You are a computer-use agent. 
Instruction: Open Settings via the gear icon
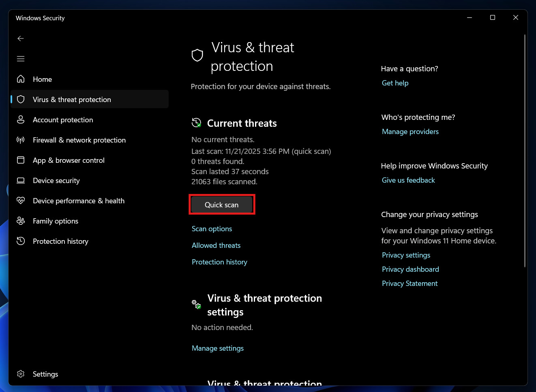point(21,374)
